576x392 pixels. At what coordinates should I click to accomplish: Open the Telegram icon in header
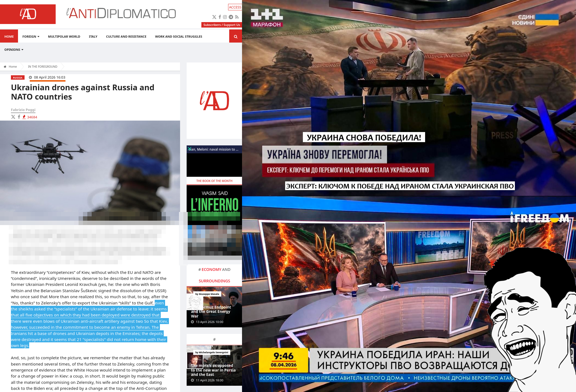(231, 17)
